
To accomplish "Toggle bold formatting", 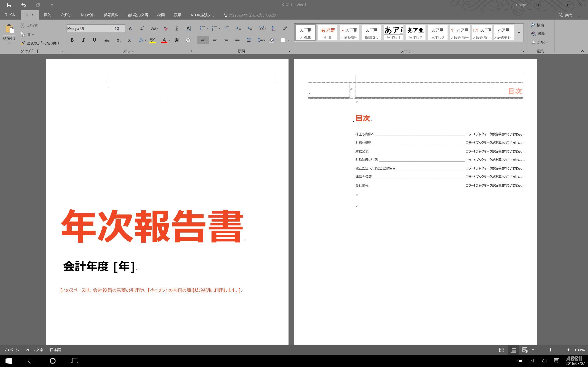I will click(72, 40).
